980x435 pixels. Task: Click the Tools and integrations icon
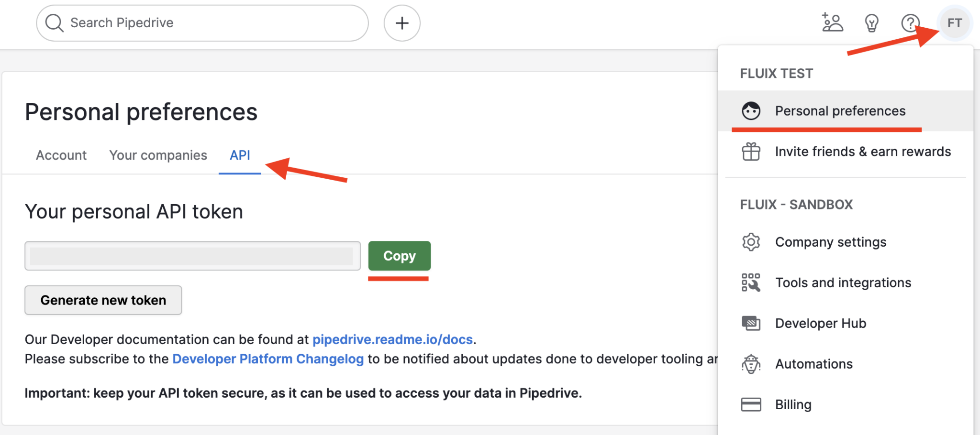(751, 283)
